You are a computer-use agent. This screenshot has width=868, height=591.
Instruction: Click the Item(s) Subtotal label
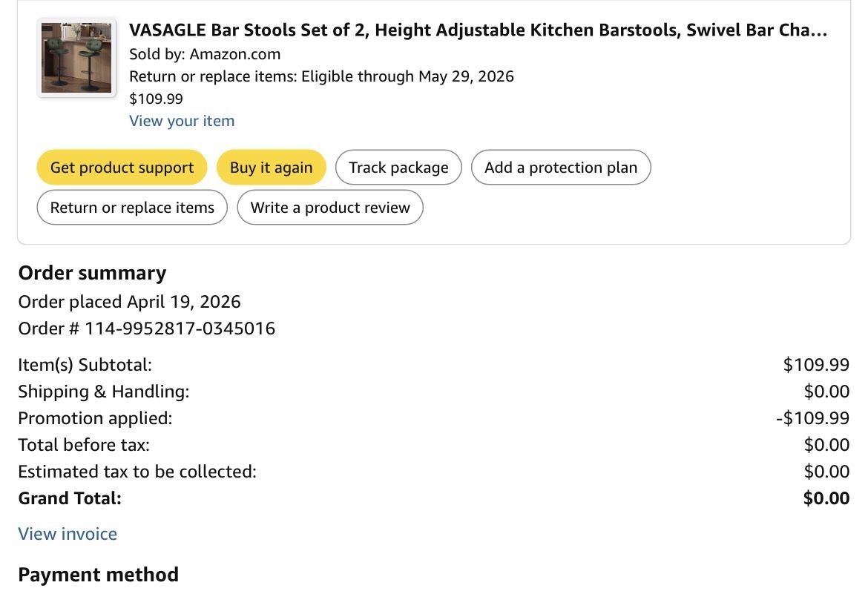point(85,365)
